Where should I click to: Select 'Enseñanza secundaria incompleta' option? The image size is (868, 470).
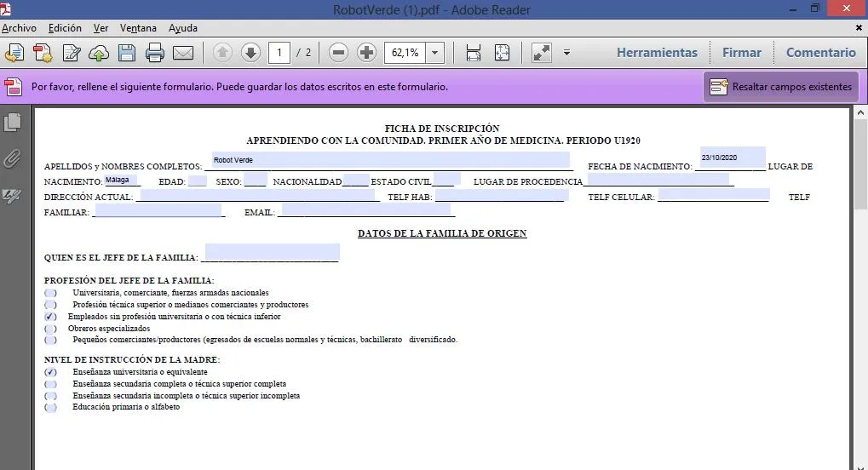(x=50, y=396)
